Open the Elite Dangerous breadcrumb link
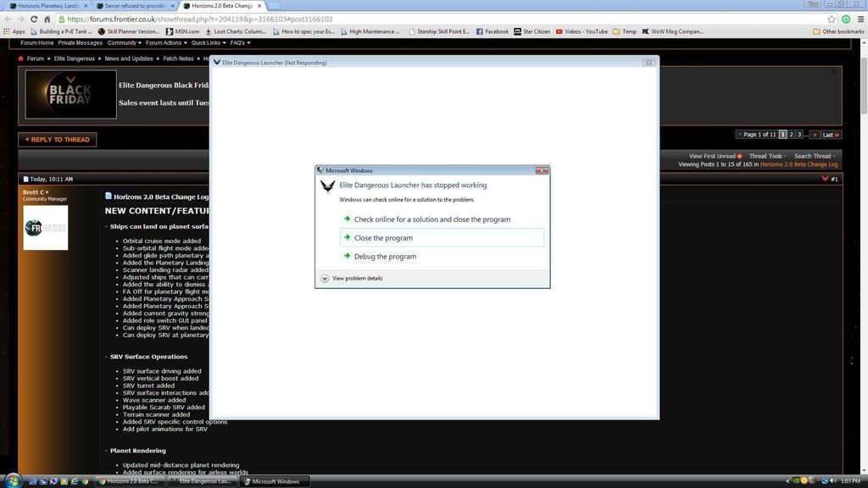Image resolution: width=868 pixels, height=488 pixels. click(x=75, y=58)
